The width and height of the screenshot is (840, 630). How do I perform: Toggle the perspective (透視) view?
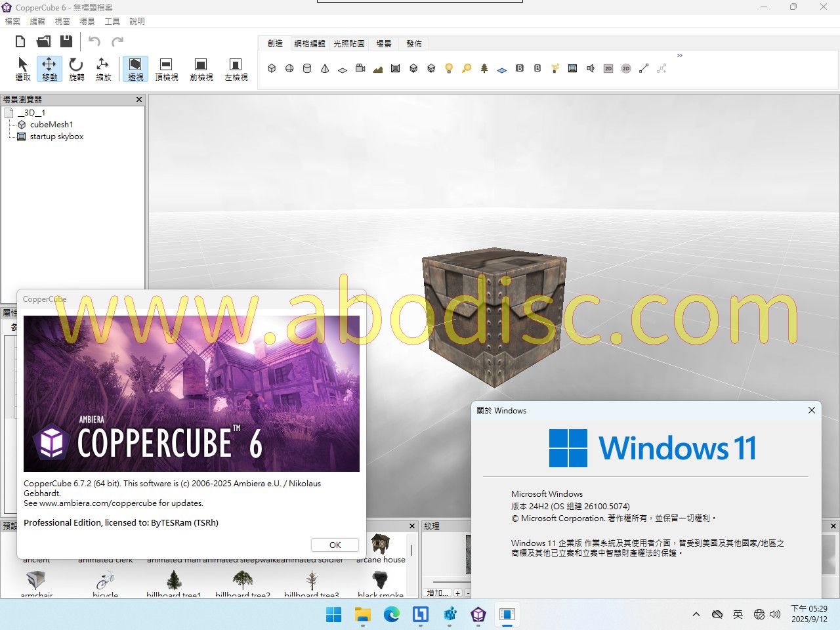point(135,68)
